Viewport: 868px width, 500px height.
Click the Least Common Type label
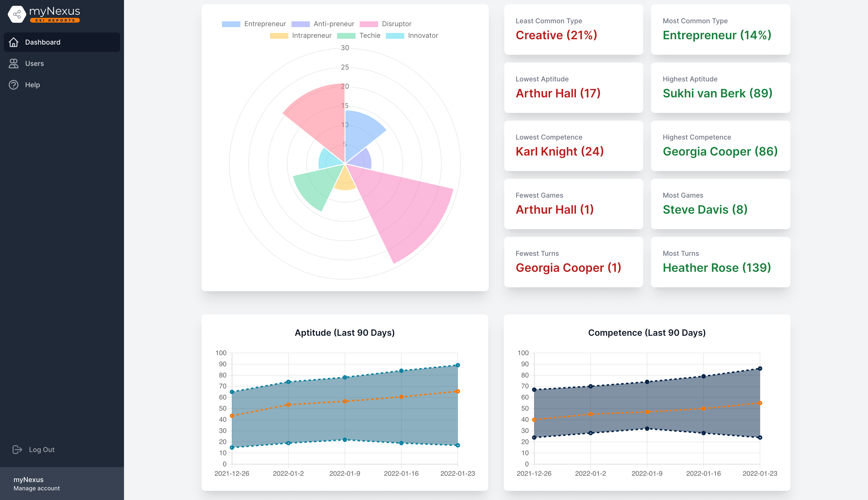[549, 21]
